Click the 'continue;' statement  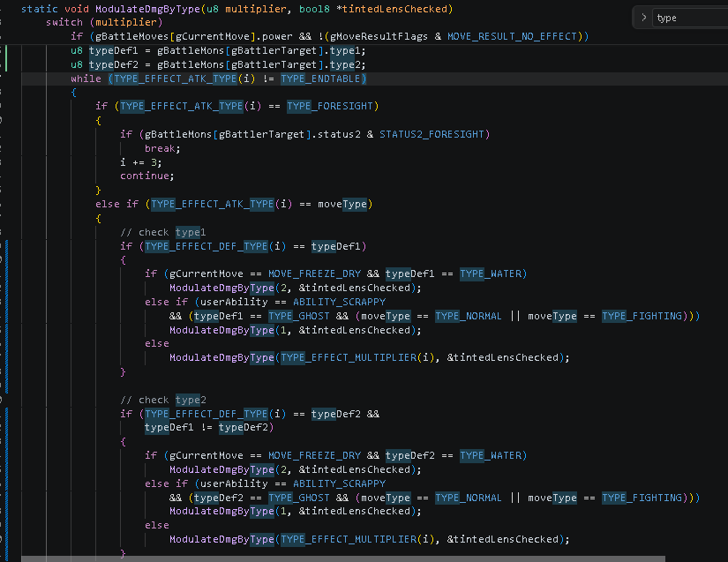click(x=147, y=176)
